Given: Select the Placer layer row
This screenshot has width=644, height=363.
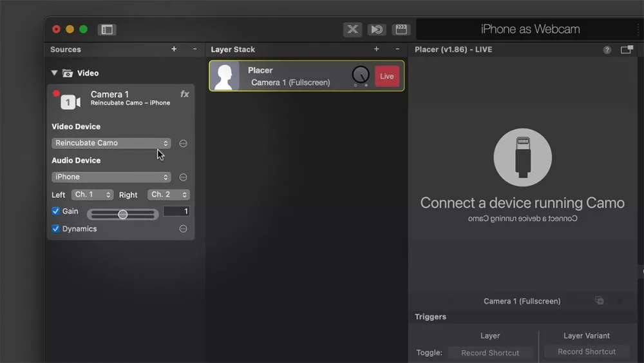Looking at the screenshot, I should (x=307, y=76).
